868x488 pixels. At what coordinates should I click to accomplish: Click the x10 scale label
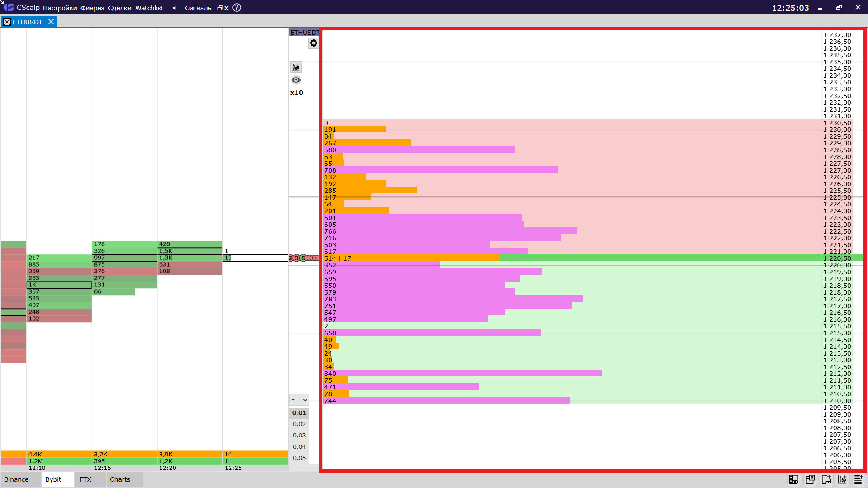[x=297, y=93]
